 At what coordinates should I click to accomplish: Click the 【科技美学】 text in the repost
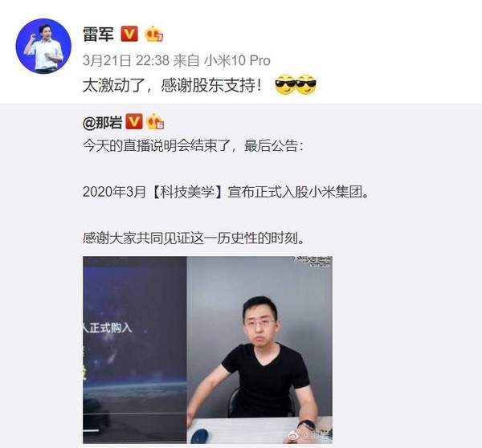point(187,192)
